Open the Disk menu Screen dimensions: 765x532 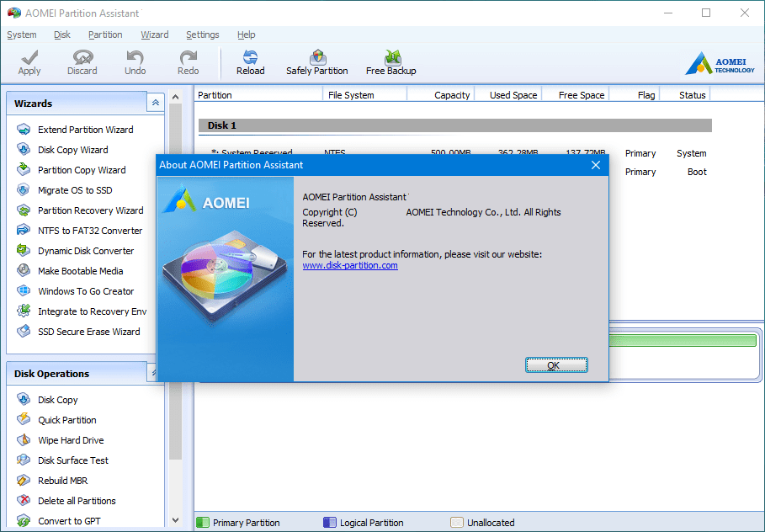point(62,35)
